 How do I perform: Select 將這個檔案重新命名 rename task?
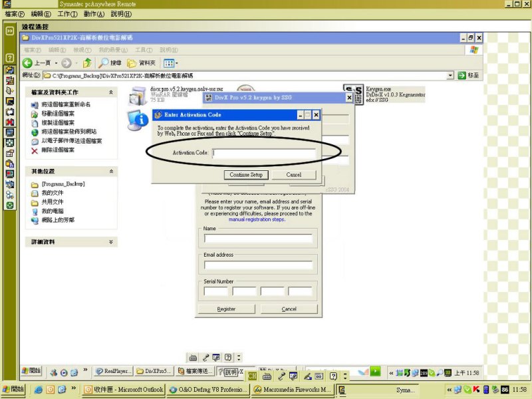(66, 104)
